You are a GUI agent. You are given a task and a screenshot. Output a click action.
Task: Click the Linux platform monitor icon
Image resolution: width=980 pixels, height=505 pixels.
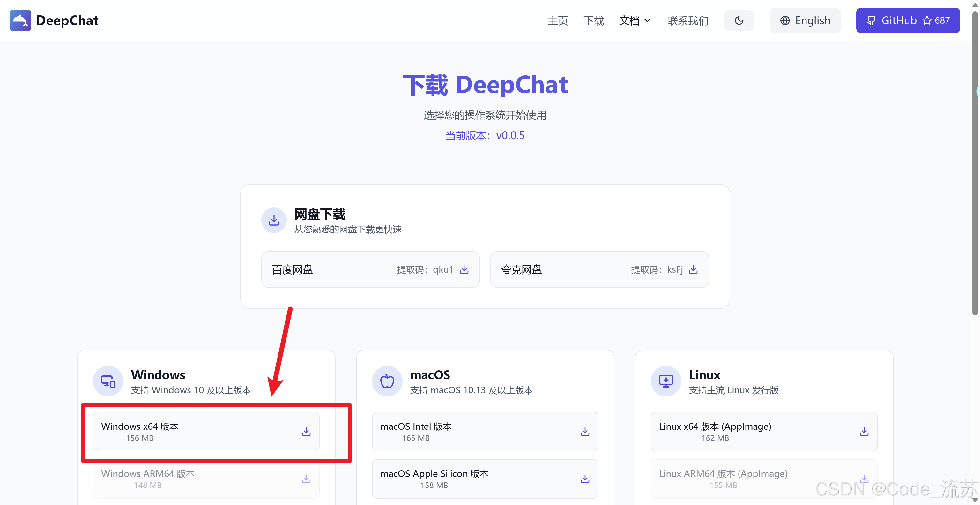[666, 381]
